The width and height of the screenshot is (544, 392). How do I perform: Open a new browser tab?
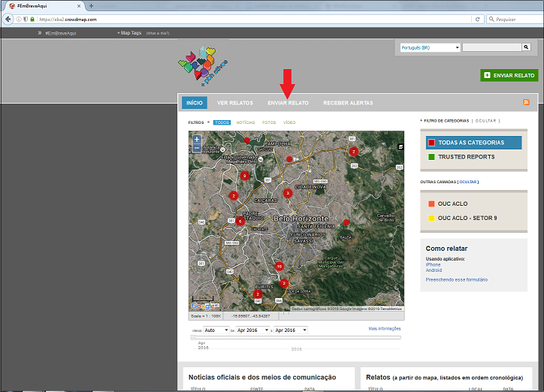[x=91, y=6]
